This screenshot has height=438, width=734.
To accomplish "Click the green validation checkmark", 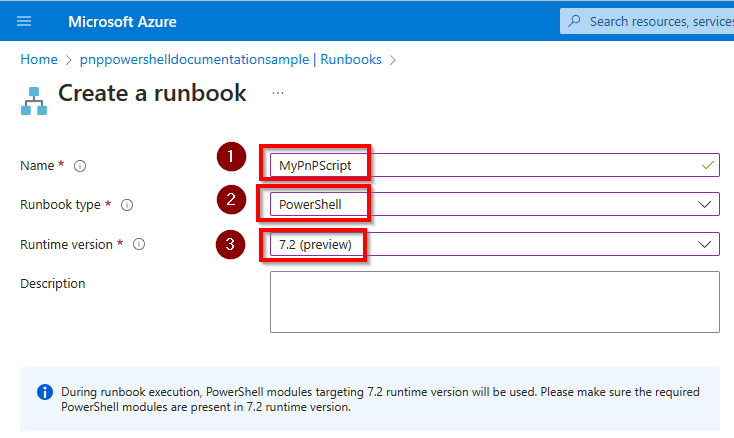I will (708, 165).
